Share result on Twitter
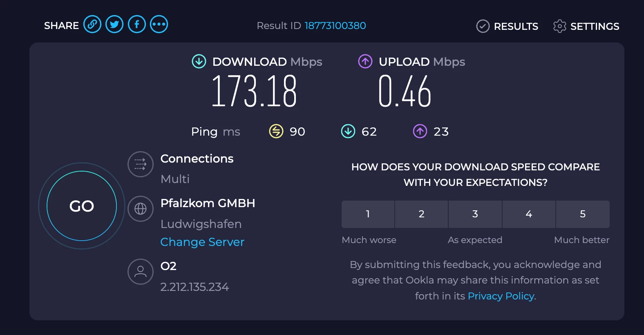The width and height of the screenshot is (644, 335). 114,25
